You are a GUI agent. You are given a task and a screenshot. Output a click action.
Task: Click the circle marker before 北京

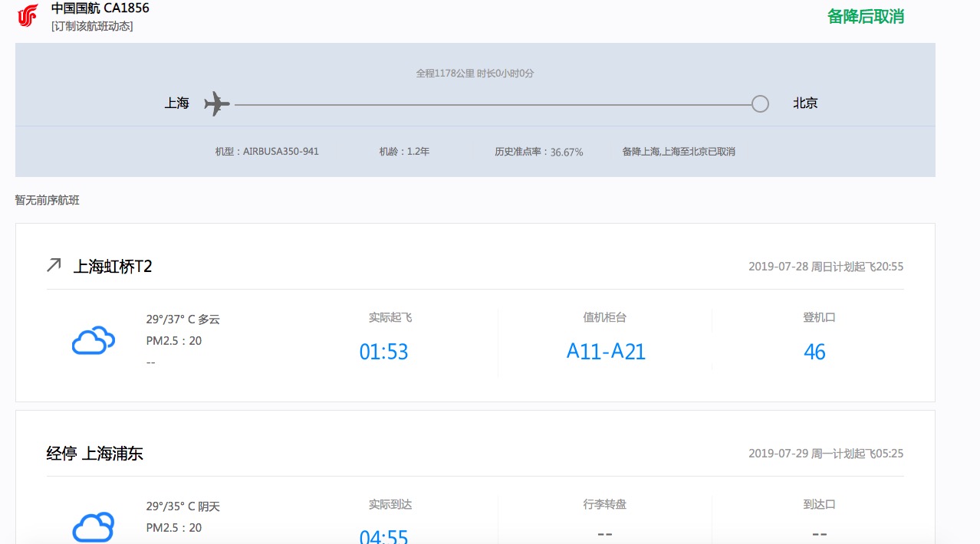click(760, 103)
